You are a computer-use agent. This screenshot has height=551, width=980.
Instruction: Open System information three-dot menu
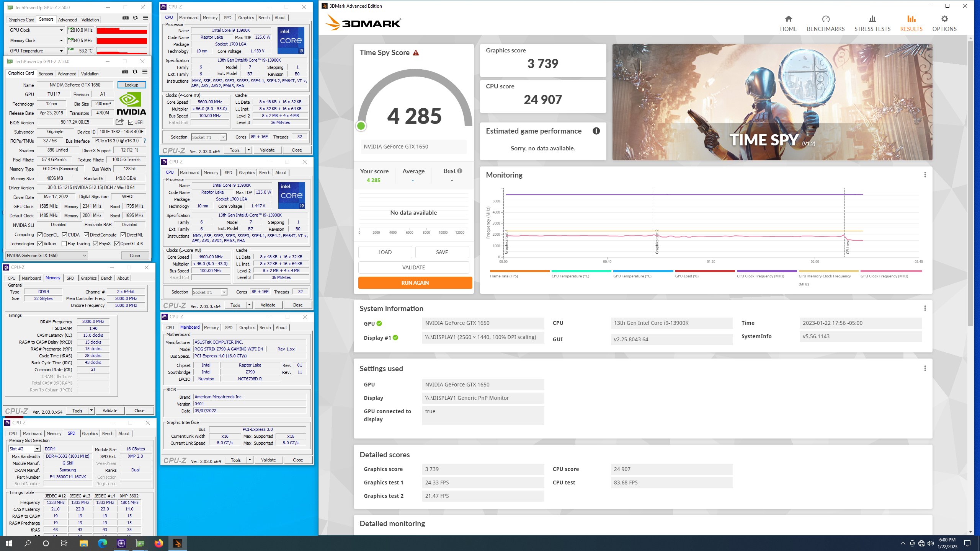tap(925, 308)
